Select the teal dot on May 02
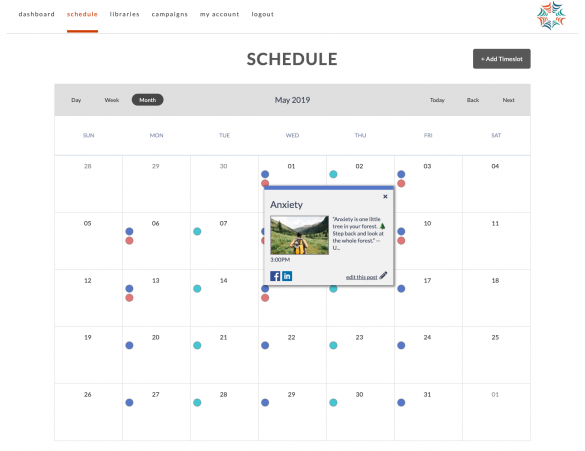This screenshot has width=585, height=451. pyautogui.click(x=333, y=174)
